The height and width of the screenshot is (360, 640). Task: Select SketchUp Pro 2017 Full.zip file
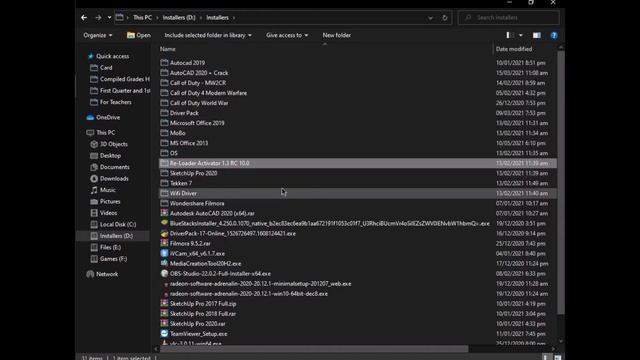coord(203,304)
